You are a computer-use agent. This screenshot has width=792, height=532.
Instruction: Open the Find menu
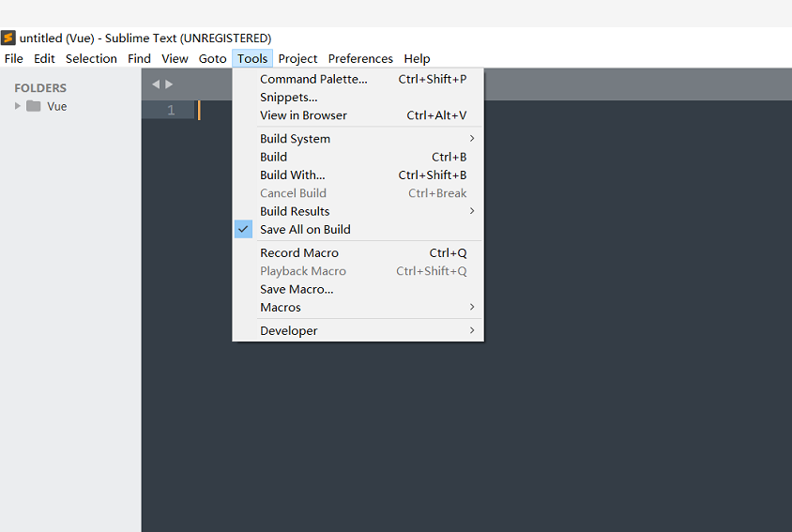pyautogui.click(x=140, y=58)
